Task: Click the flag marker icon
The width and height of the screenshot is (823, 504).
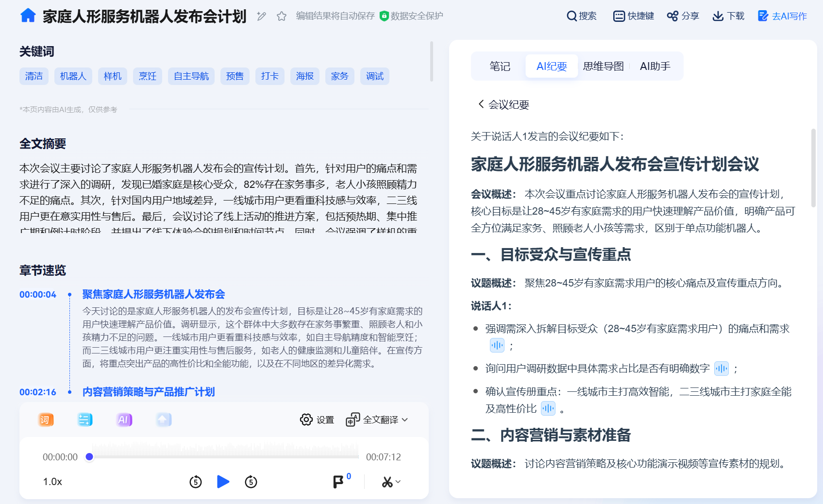Action: pos(338,482)
